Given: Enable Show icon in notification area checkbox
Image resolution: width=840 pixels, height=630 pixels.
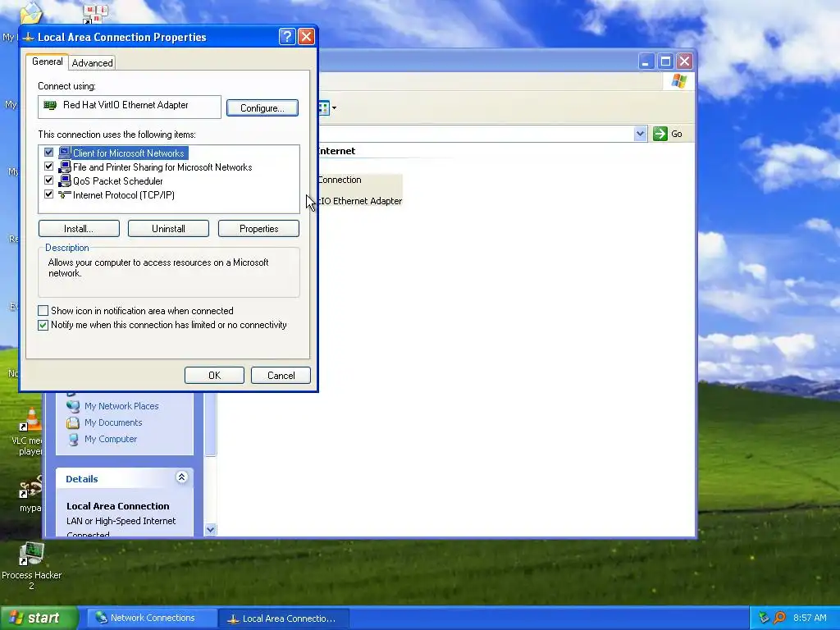Looking at the screenshot, I should point(43,311).
